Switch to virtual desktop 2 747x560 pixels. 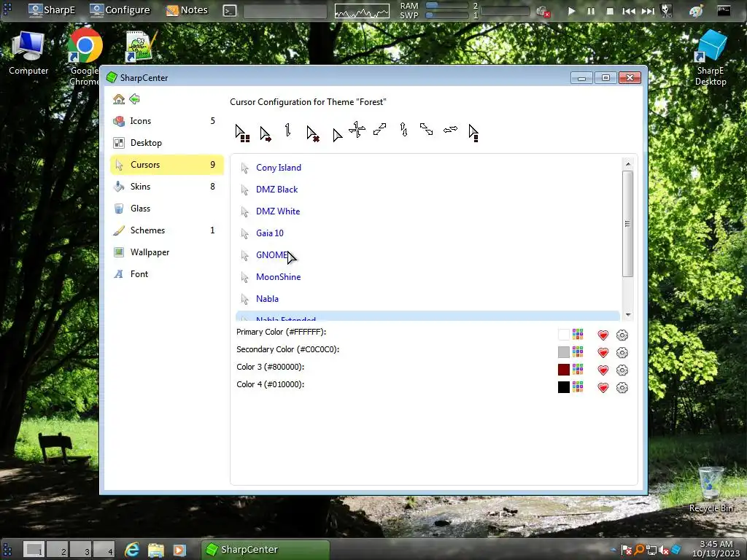click(58, 550)
